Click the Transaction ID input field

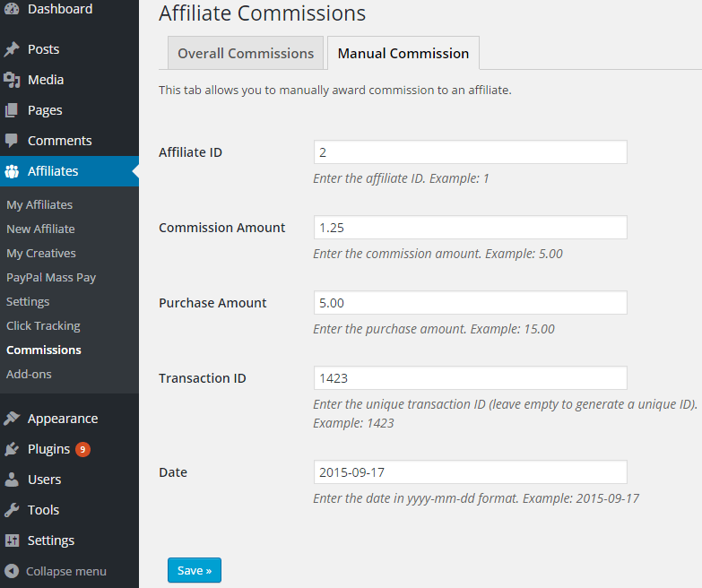pos(470,378)
